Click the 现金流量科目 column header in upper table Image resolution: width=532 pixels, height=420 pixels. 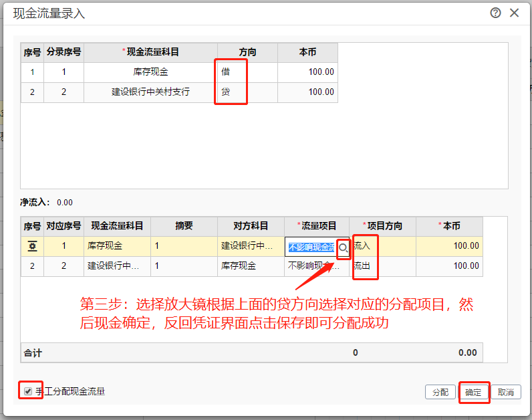pos(150,52)
